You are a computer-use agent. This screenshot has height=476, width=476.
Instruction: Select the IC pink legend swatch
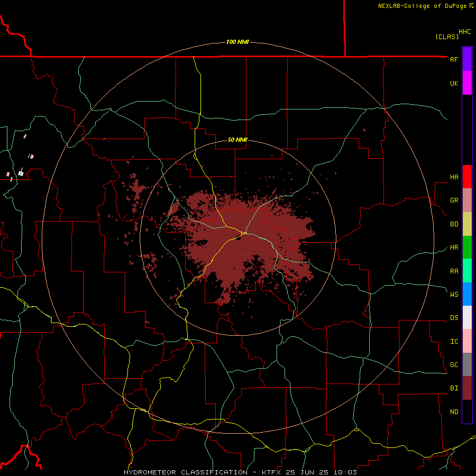point(467,341)
